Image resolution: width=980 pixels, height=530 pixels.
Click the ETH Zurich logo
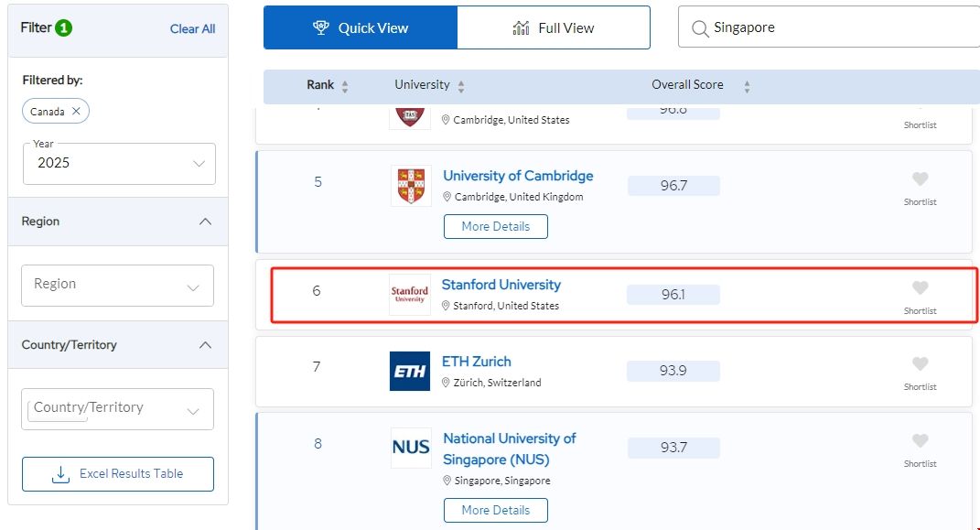pos(409,370)
